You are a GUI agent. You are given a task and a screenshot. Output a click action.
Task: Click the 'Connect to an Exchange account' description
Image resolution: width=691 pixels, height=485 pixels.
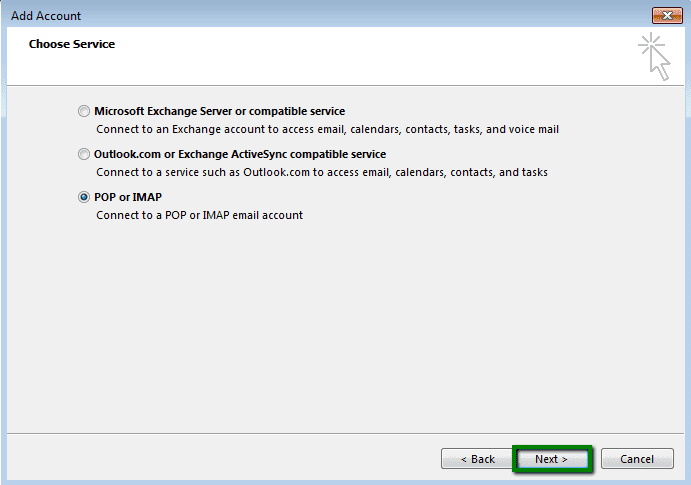click(327, 130)
